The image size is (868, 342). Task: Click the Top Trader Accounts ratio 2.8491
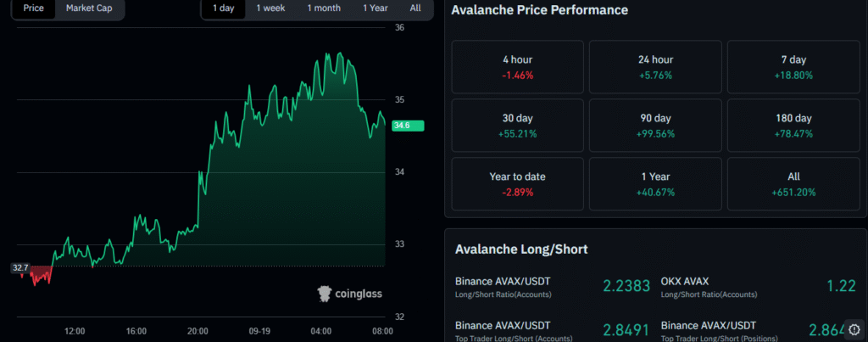[x=626, y=330]
